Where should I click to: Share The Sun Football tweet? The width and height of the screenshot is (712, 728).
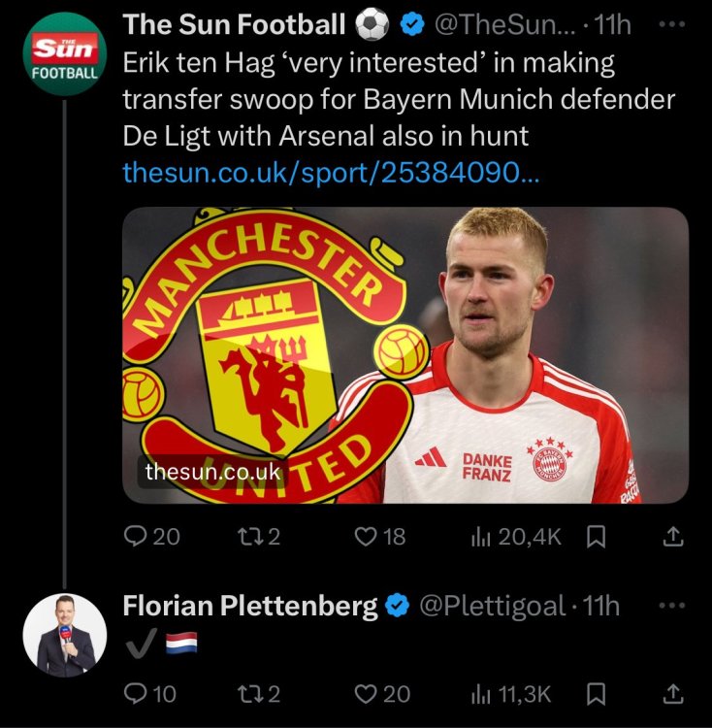pyautogui.click(x=672, y=536)
